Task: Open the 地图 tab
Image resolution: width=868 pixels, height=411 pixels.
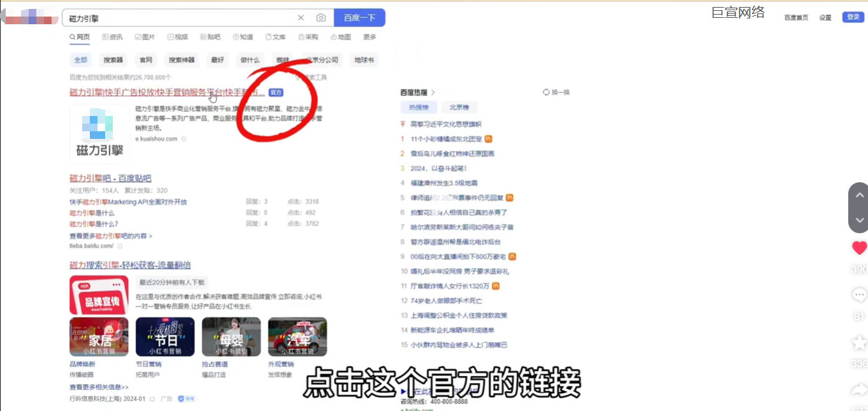Action: pos(341,37)
